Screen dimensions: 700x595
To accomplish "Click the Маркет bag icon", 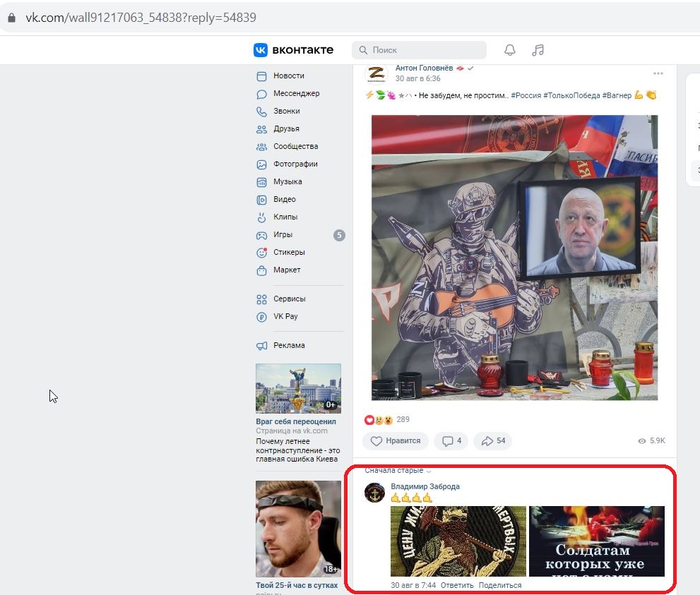I will [x=261, y=270].
